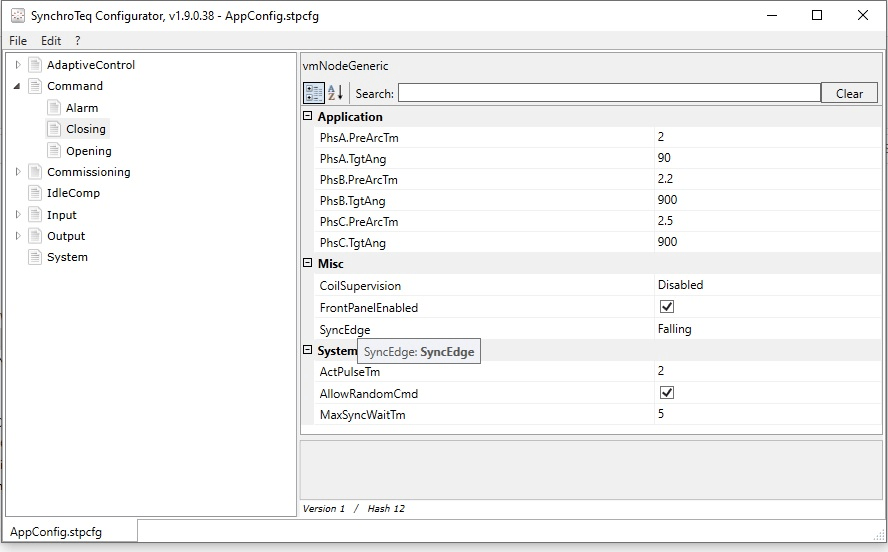Select the SyncEdge Falling value field
This screenshot has width=888, height=552.
point(765,329)
